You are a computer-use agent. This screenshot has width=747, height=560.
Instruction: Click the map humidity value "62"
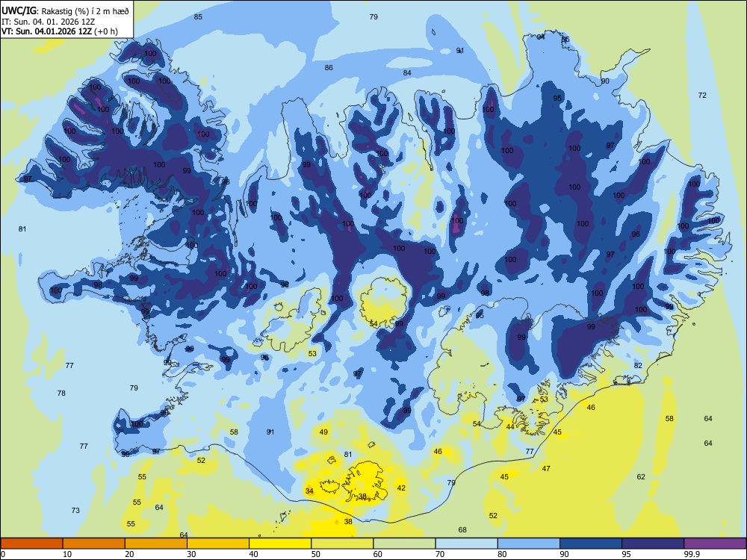pos(641,476)
